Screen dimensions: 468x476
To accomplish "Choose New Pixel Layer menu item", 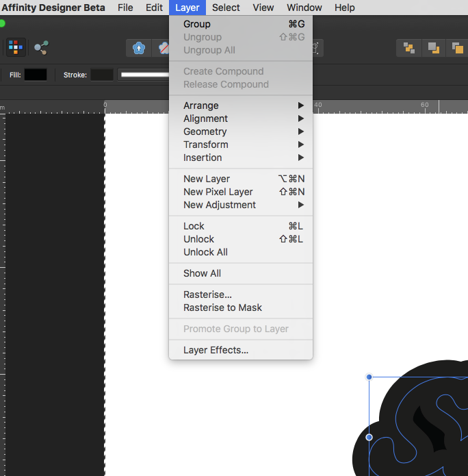I will click(x=241, y=192).
